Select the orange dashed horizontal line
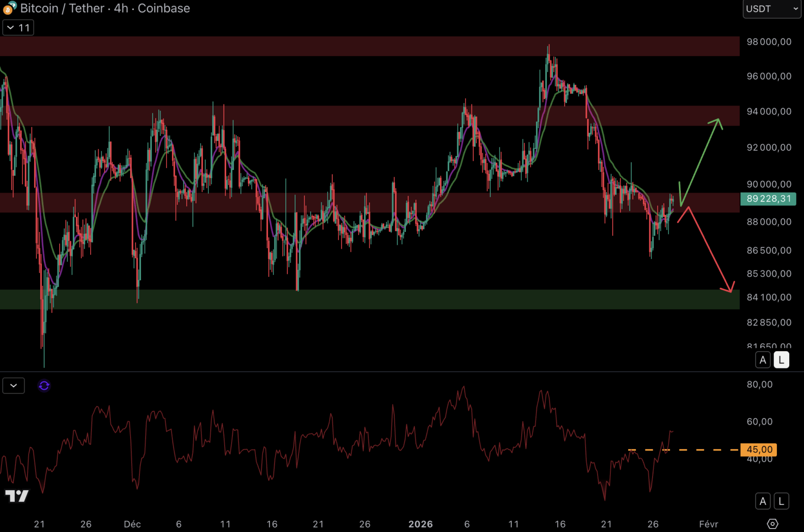This screenshot has width=804, height=532. [x=700, y=450]
